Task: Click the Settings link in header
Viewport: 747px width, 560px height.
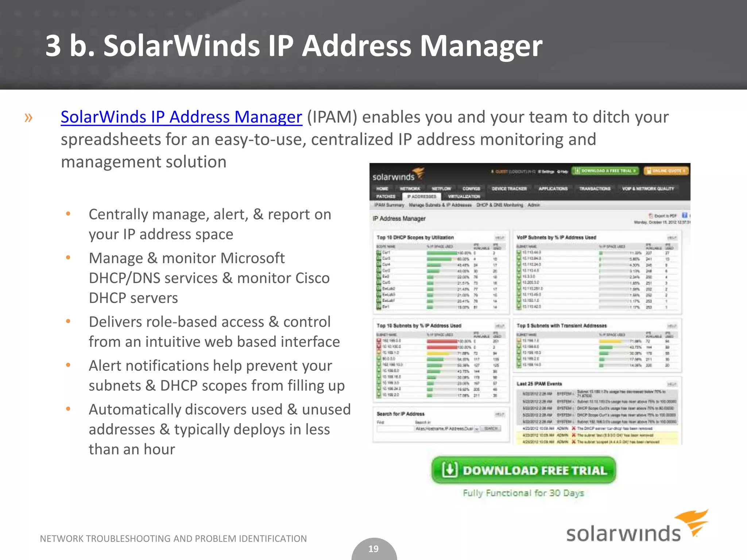Action: (546, 171)
